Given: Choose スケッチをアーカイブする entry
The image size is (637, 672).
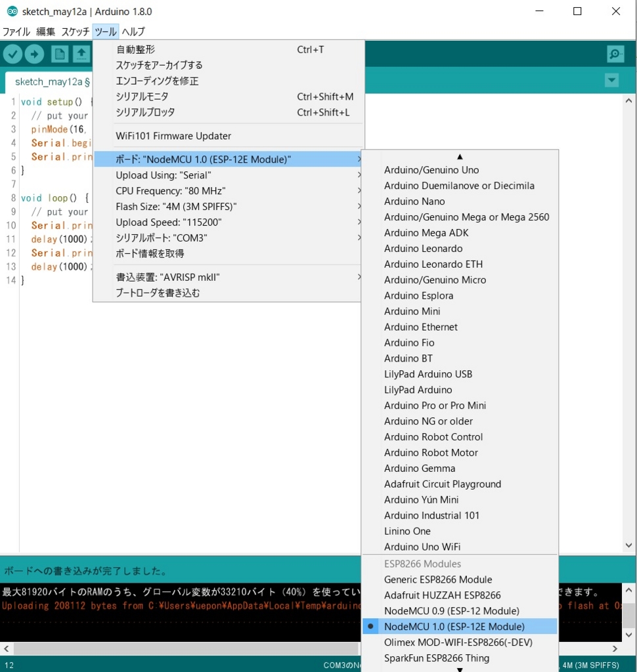Looking at the screenshot, I should (227, 65).
